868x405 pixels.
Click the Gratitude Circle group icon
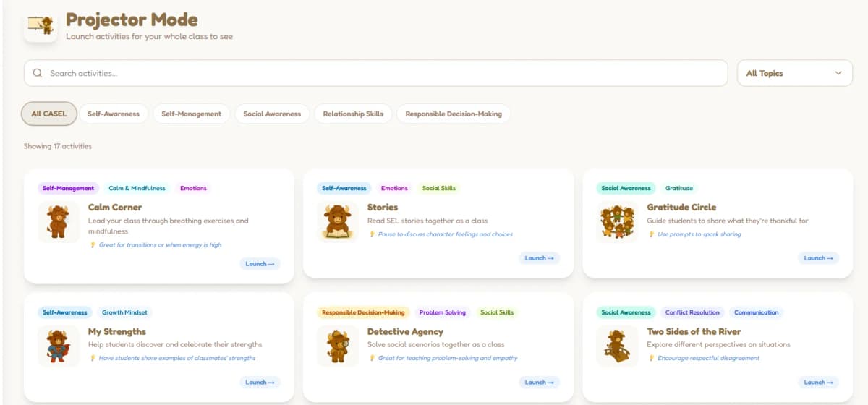point(617,221)
